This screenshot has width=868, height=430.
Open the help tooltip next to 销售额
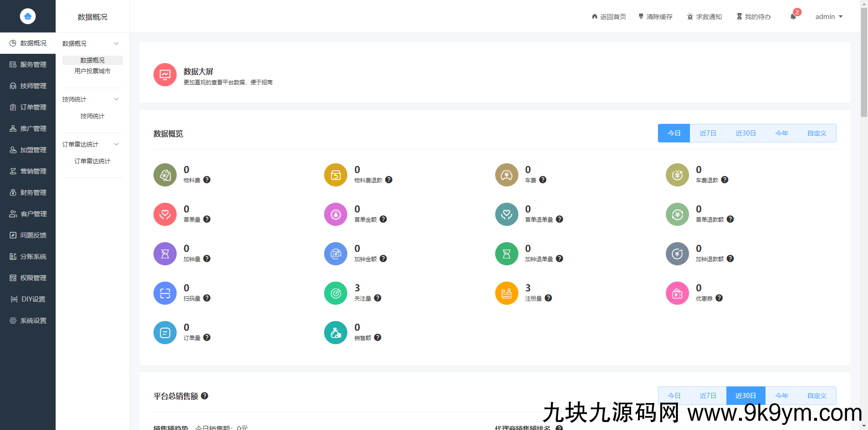click(x=377, y=337)
